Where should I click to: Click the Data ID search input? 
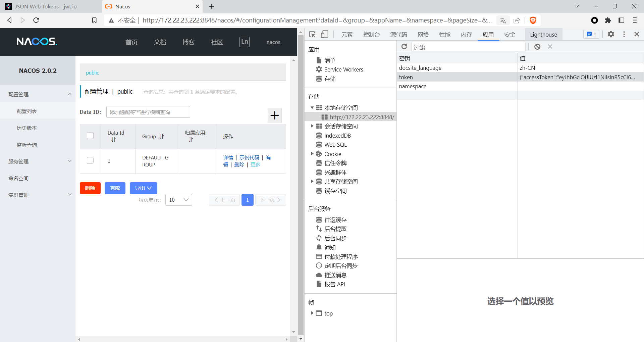point(148,112)
